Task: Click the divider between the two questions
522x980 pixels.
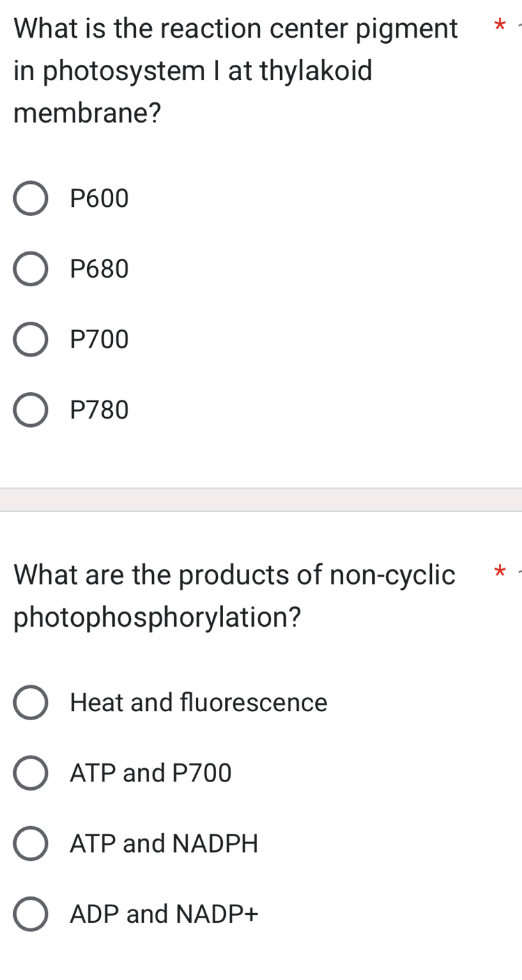Action: click(x=261, y=496)
